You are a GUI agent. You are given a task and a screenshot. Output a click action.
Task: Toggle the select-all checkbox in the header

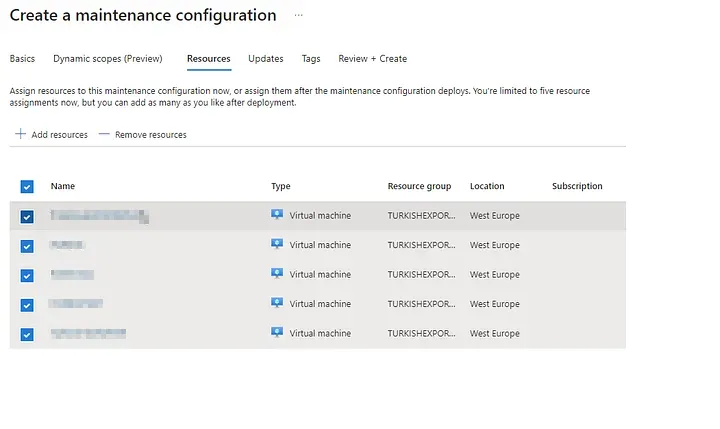click(x=27, y=187)
